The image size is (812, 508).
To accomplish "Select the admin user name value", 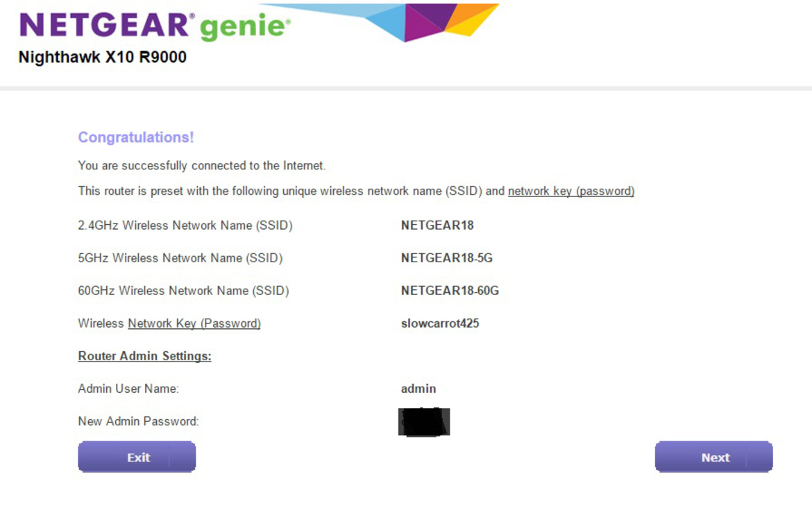I will (418, 389).
